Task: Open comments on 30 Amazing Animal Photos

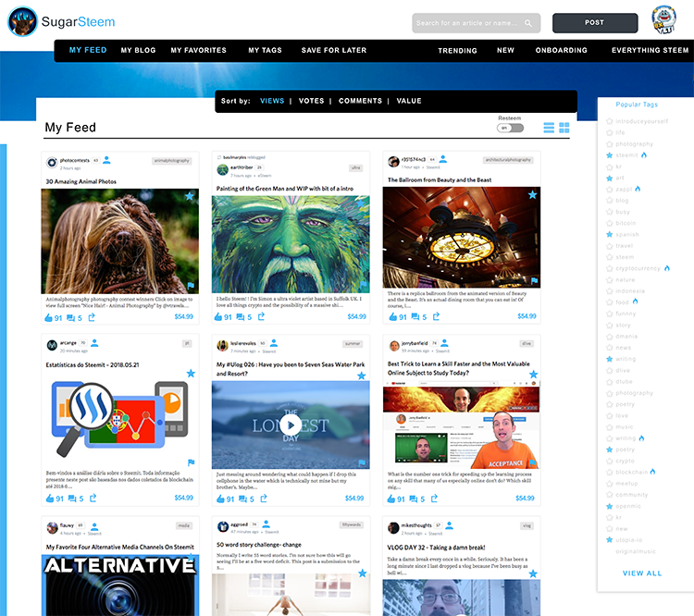Action: [x=71, y=318]
